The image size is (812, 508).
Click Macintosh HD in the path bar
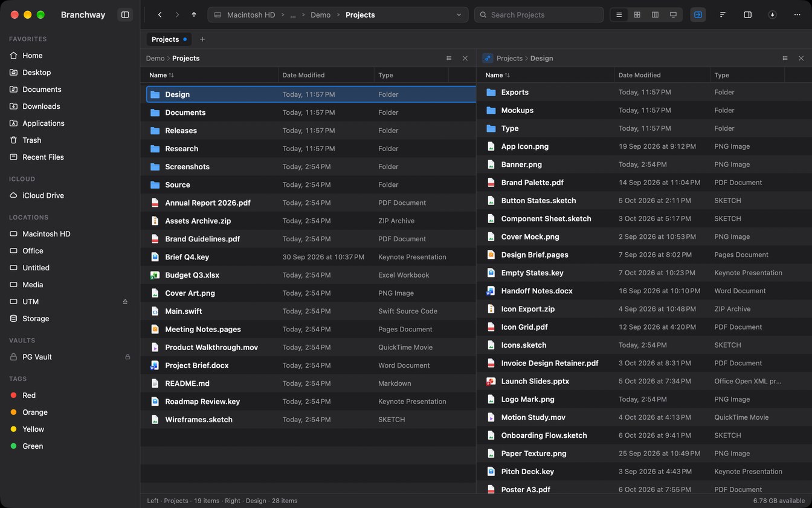tap(251, 15)
